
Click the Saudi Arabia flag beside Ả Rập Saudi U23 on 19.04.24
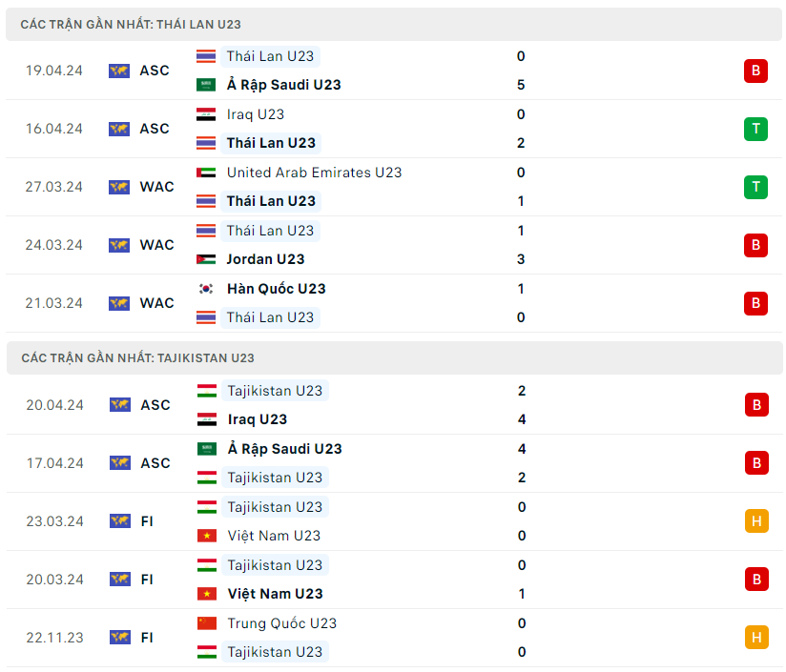click(x=206, y=85)
